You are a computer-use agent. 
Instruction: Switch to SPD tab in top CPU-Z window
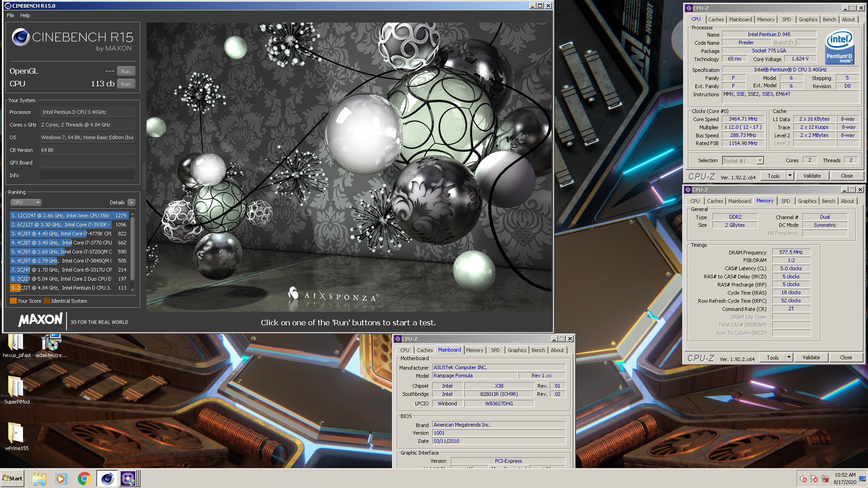(787, 19)
